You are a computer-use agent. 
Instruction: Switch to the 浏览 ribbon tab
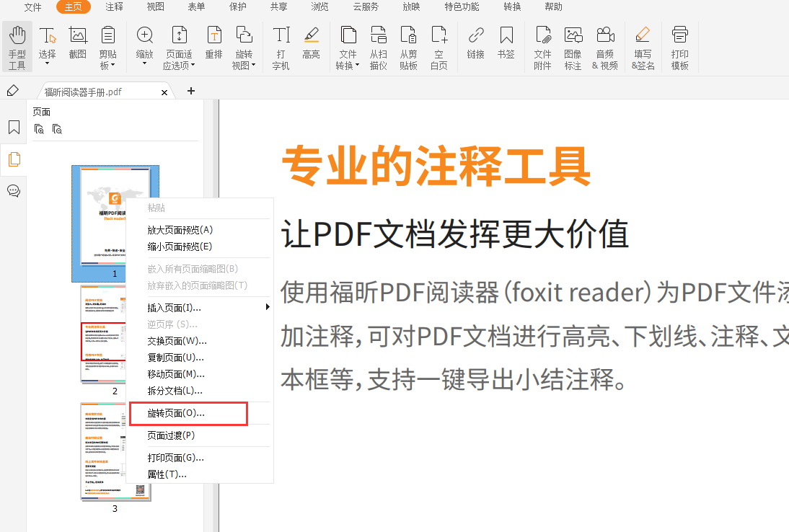[x=319, y=7]
